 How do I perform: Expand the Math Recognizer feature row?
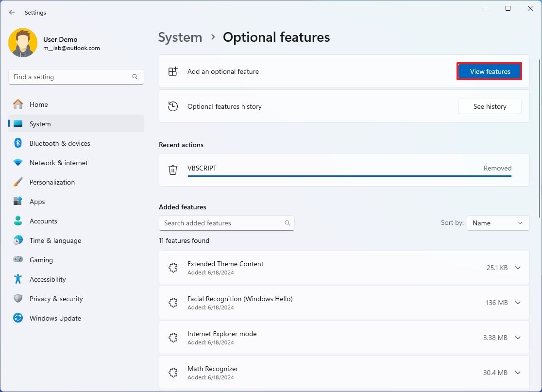coord(518,373)
